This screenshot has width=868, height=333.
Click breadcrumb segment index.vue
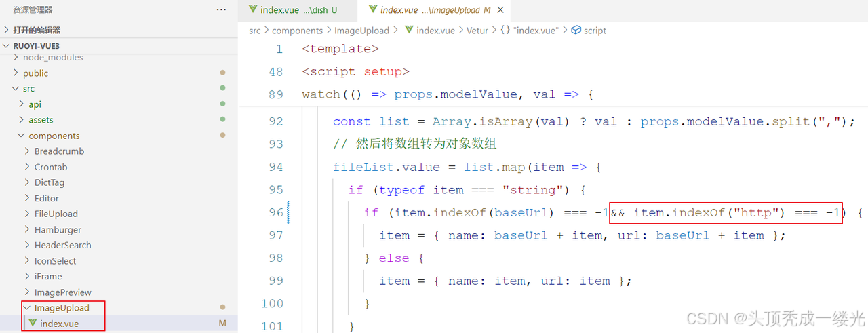point(435,31)
